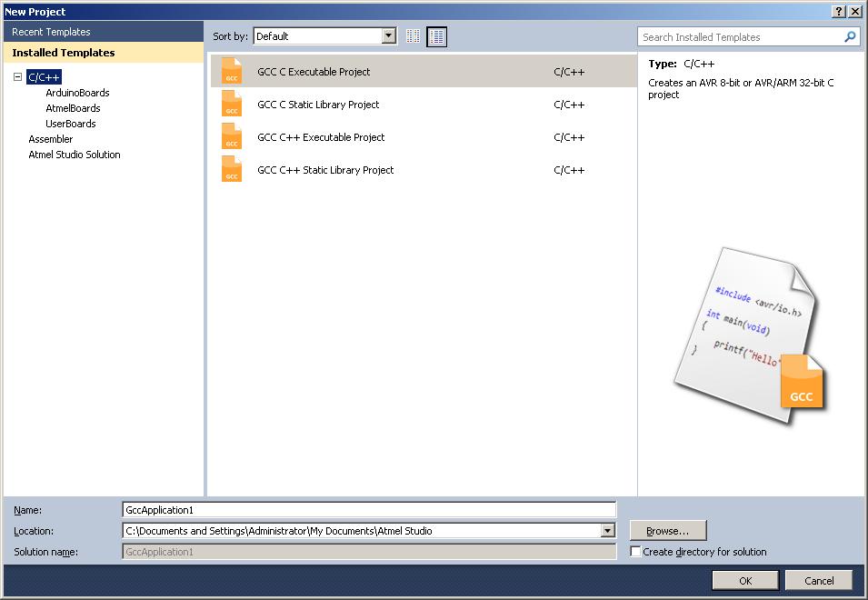Select GCC C Static Library Project text
This screenshot has width=868, height=600.
(318, 105)
